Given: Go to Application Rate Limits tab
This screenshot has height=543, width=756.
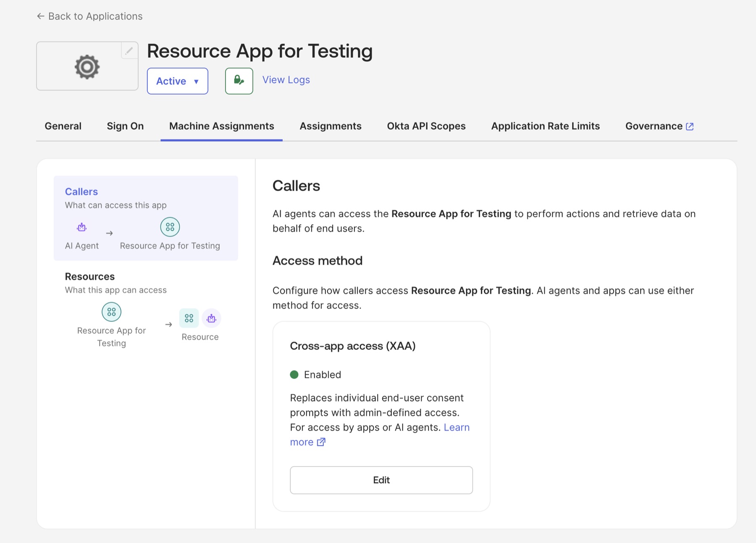Looking at the screenshot, I should pos(545,126).
